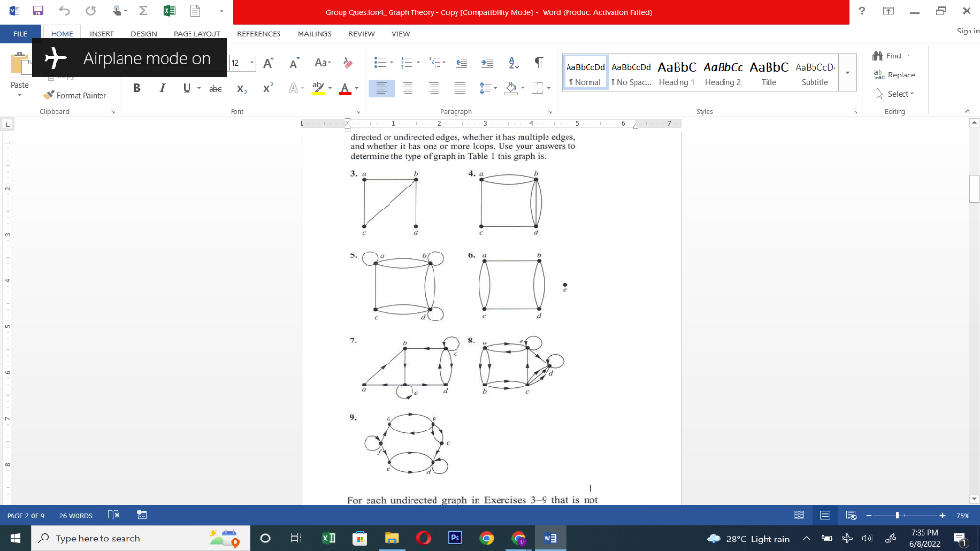980x551 pixels.
Task: Toggle superscript formatting
Action: pyautogui.click(x=268, y=88)
